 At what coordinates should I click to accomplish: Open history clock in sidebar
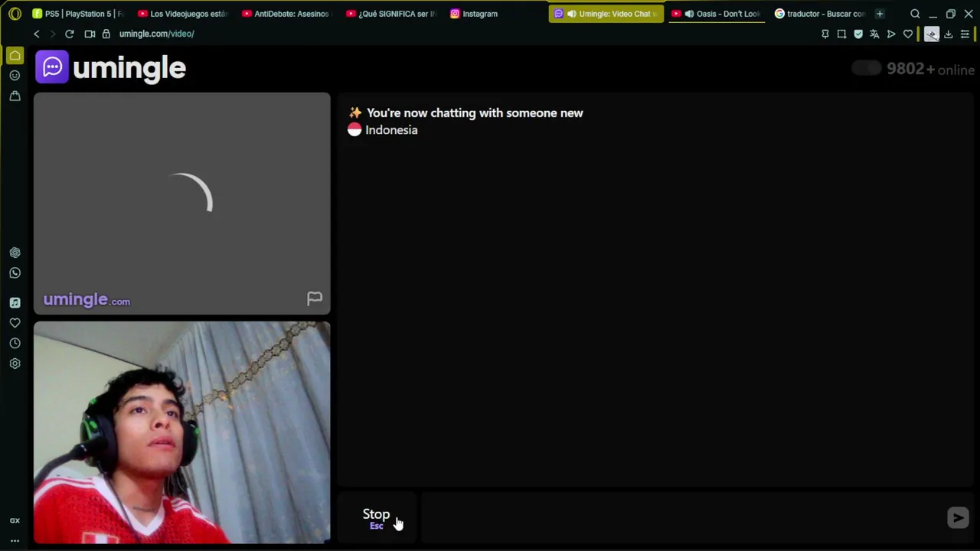coord(15,343)
